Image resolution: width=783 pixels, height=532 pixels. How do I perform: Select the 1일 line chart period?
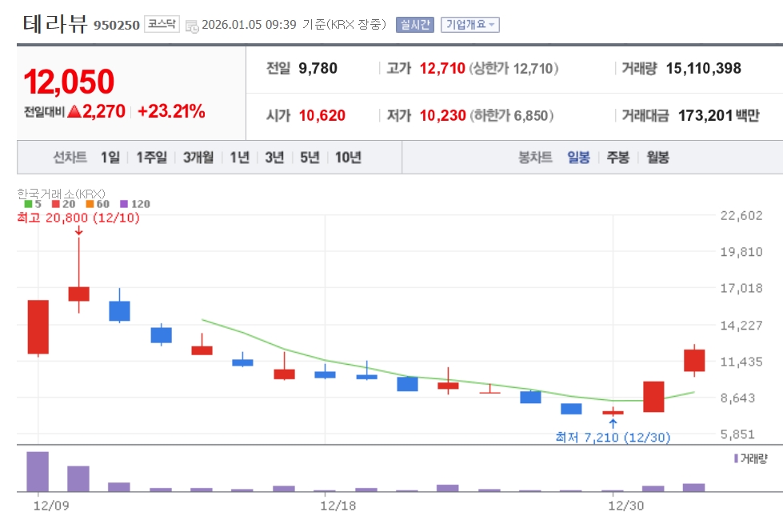point(110,158)
